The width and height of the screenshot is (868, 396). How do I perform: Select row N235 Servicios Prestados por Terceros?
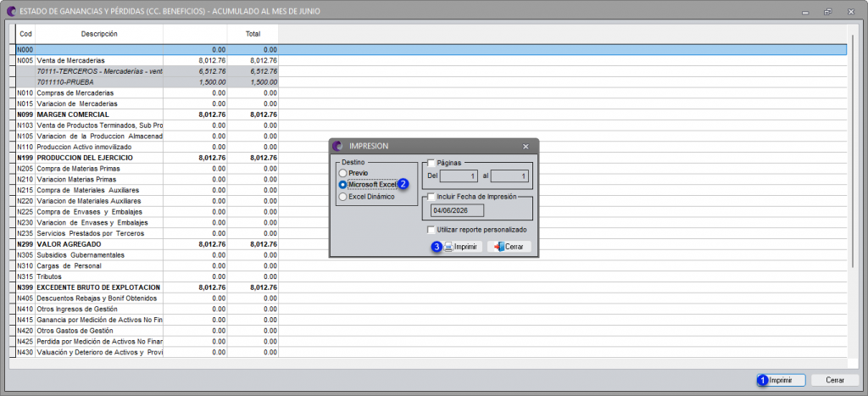coord(147,233)
